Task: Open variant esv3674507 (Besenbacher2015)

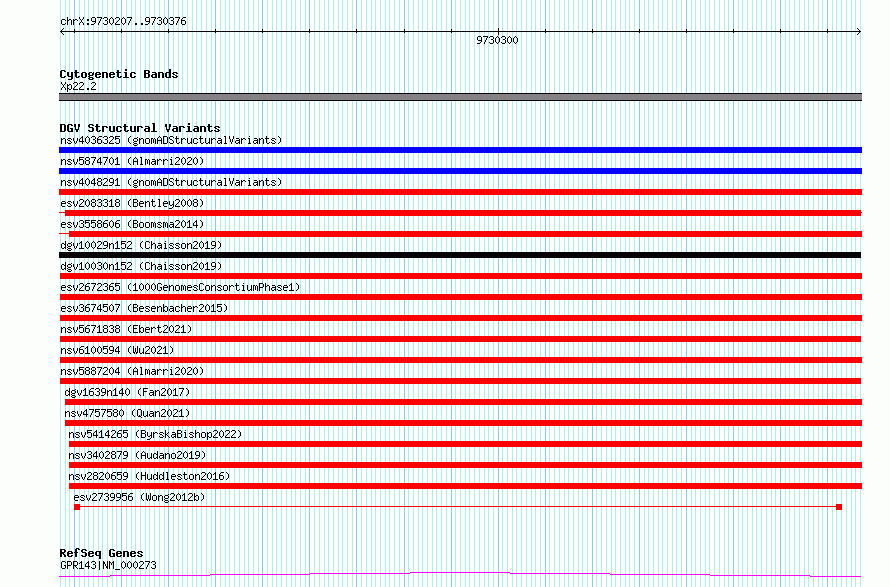Action: tap(144, 308)
